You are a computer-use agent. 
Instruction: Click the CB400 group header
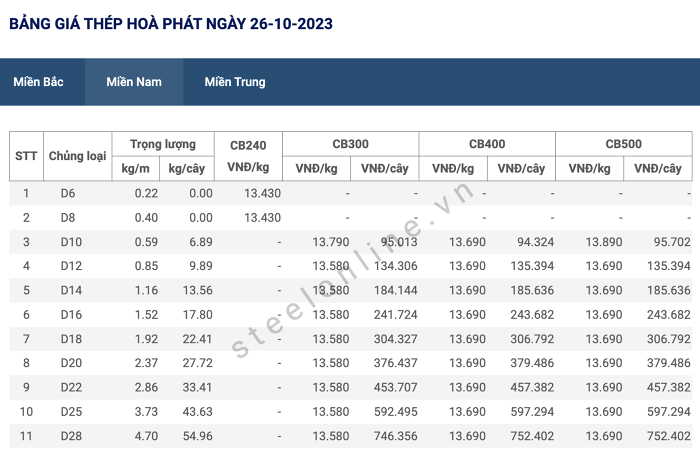tap(487, 144)
